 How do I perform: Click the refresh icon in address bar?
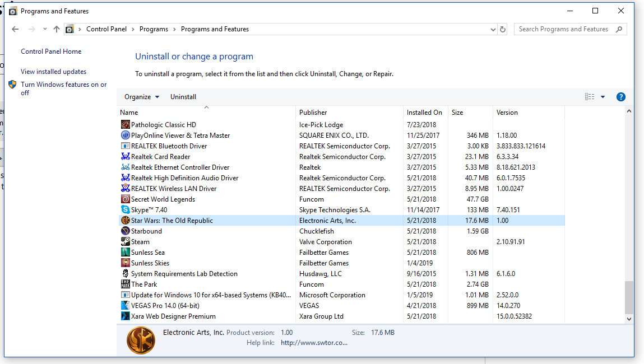pos(502,29)
